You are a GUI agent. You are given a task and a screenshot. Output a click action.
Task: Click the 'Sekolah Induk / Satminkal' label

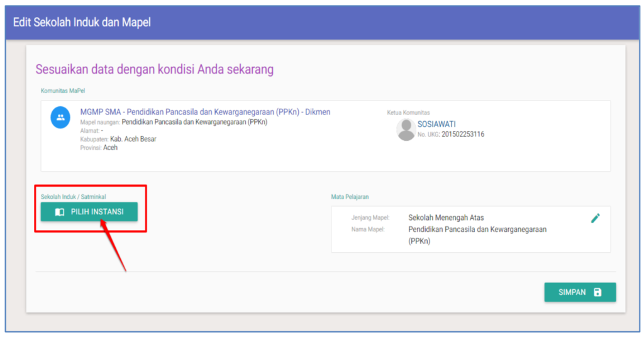73,197
